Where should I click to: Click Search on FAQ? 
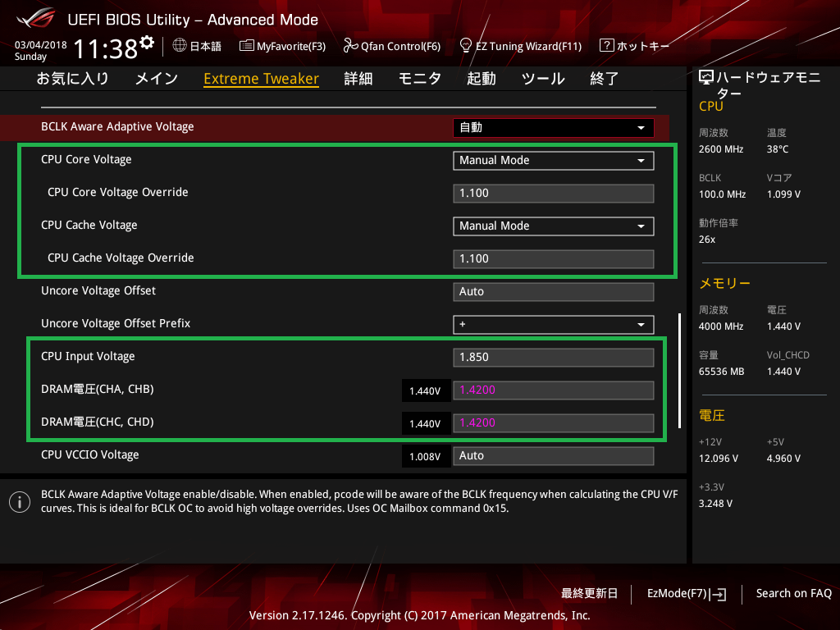pos(794,594)
